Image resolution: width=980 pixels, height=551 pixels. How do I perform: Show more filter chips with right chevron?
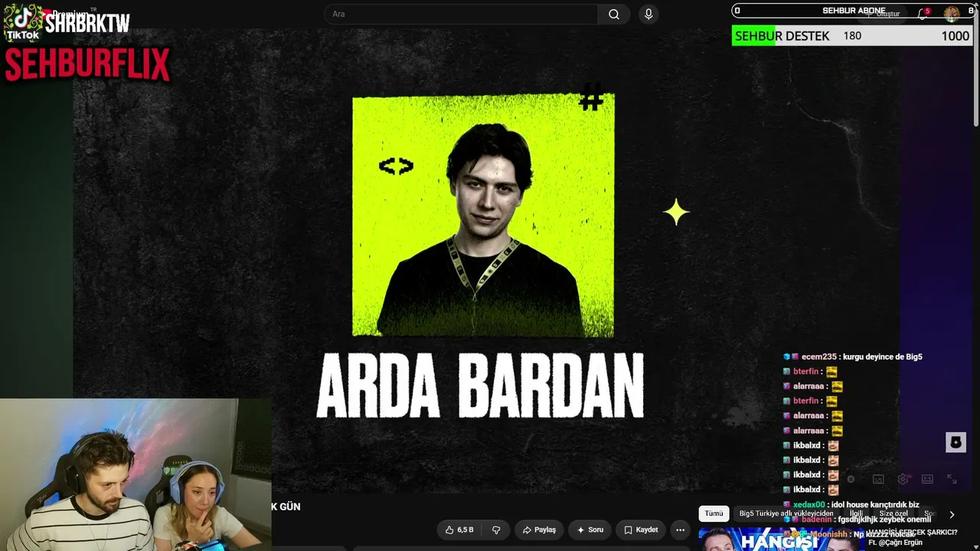pos(952,514)
